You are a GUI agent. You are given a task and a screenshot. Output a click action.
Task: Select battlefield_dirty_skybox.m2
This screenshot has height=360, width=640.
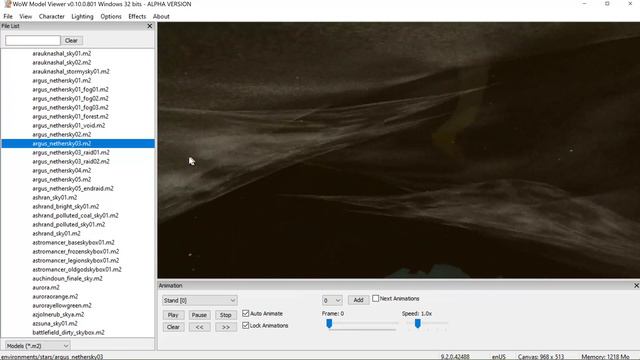tap(69, 332)
